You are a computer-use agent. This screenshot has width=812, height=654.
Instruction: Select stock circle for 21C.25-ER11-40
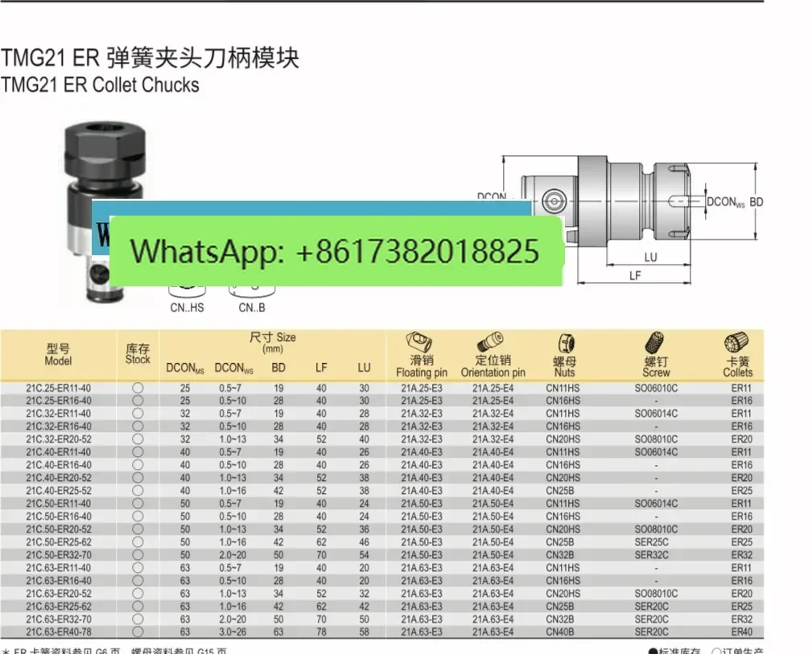(x=138, y=388)
